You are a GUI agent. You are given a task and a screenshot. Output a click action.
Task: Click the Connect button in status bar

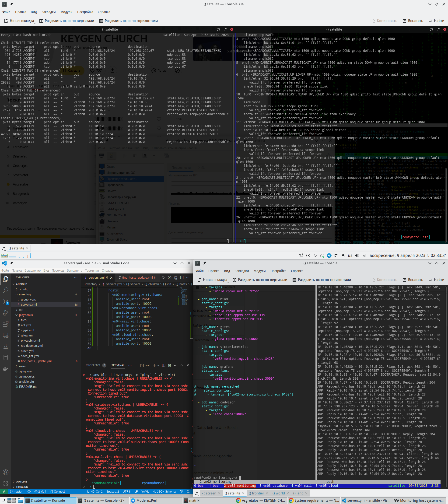point(57,491)
